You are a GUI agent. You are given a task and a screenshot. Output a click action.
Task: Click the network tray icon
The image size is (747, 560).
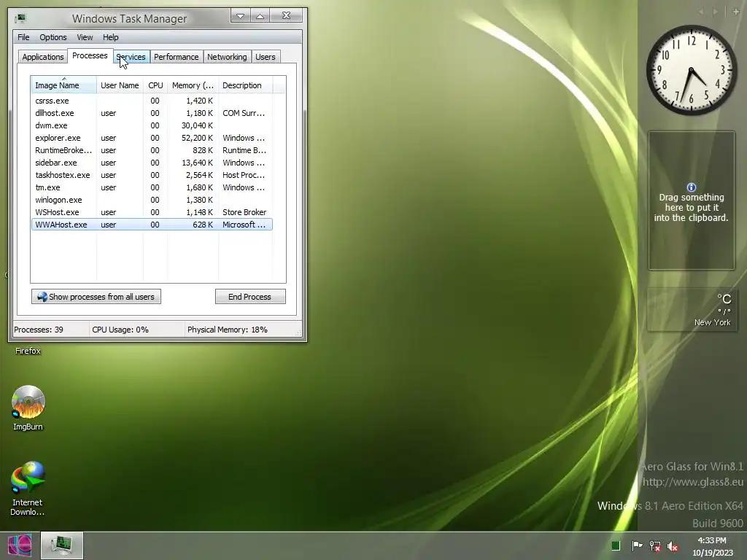(655, 545)
